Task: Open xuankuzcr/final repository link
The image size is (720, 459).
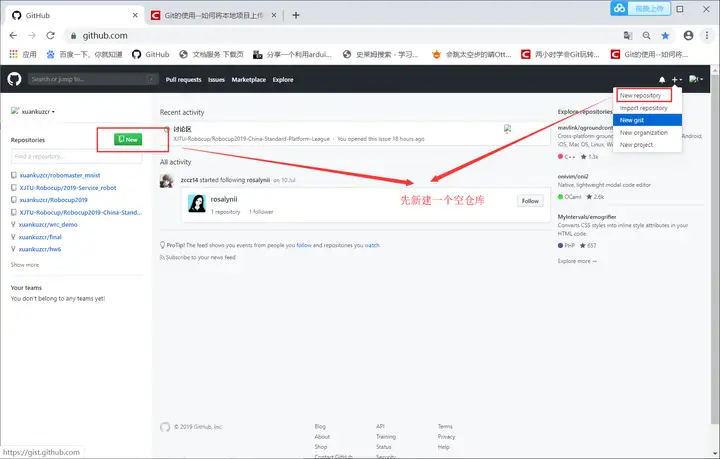Action: point(40,237)
